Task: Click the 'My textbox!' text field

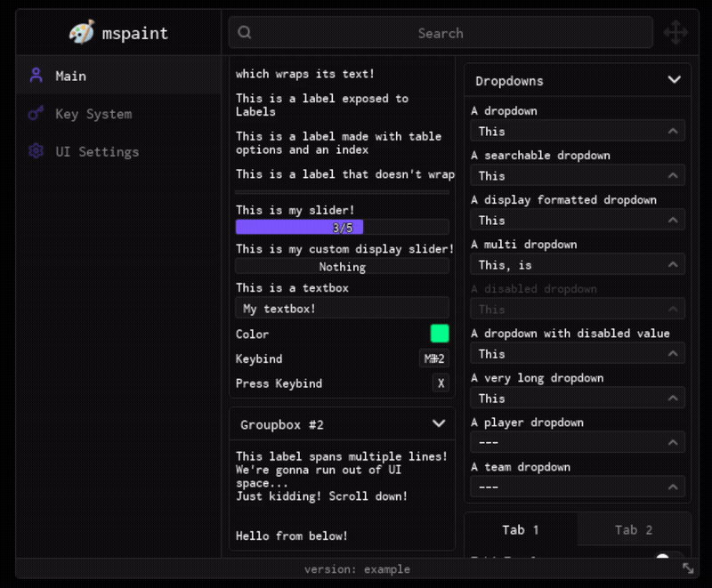Action: pyautogui.click(x=343, y=308)
